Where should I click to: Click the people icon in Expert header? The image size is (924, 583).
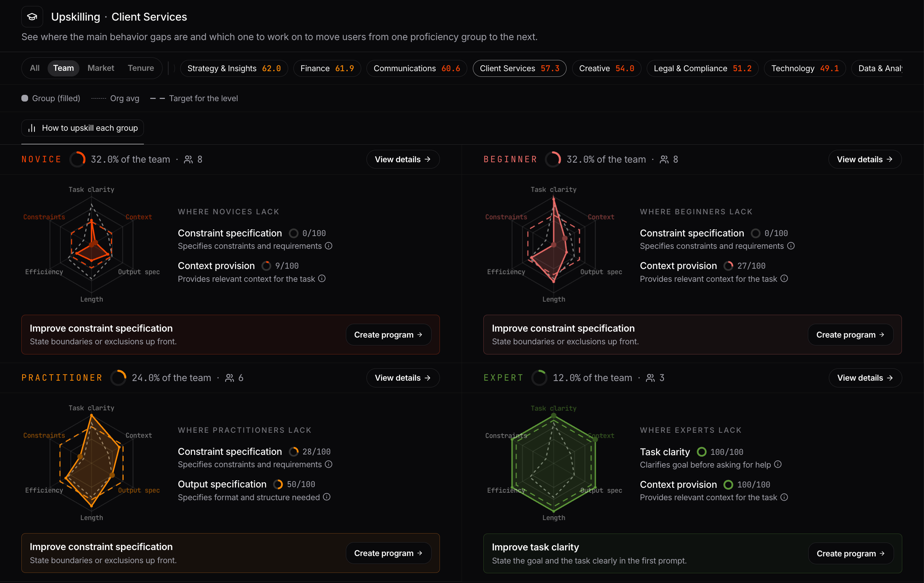tap(650, 378)
